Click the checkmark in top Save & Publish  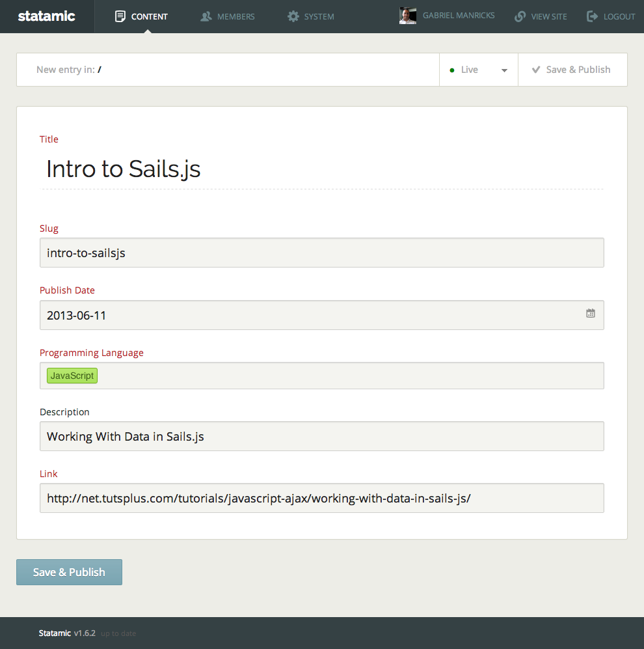(536, 70)
